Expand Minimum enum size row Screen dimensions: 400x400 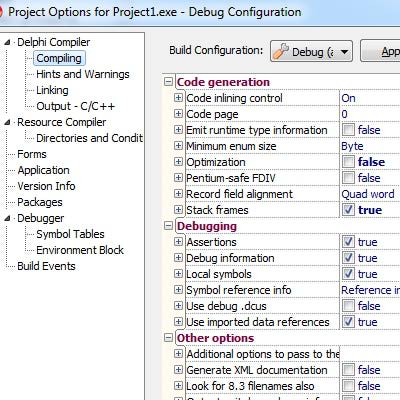(x=178, y=146)
